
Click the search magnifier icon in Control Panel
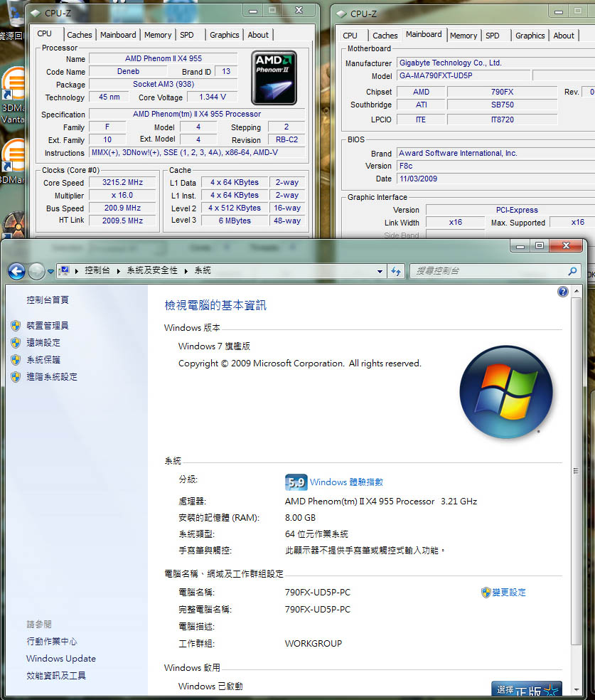pos(573,271)
